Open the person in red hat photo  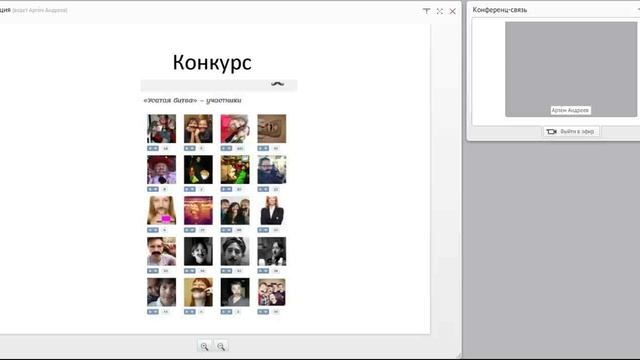162,169
